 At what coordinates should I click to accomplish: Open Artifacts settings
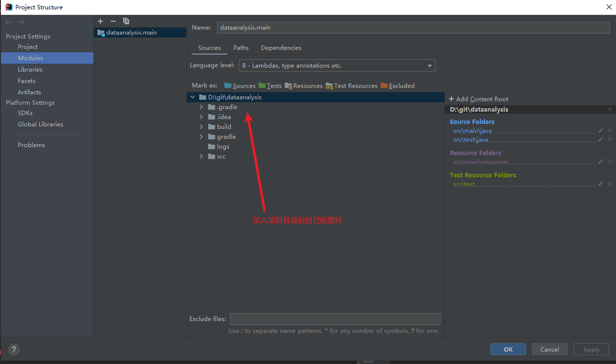[29, 92]
